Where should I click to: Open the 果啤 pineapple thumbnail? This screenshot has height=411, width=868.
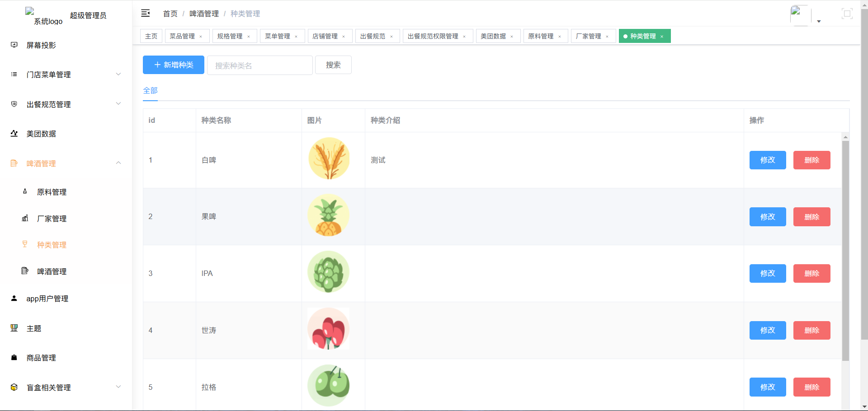329,215
